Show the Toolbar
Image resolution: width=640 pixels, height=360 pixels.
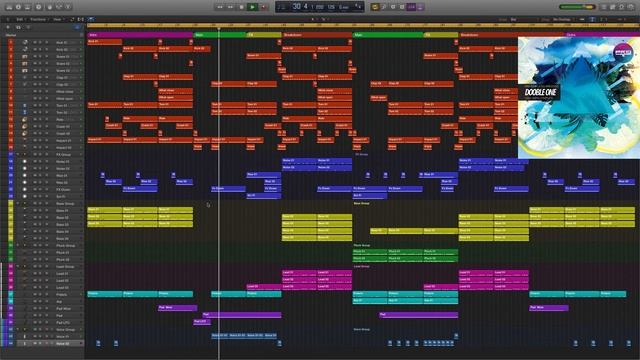pos(27,7)
